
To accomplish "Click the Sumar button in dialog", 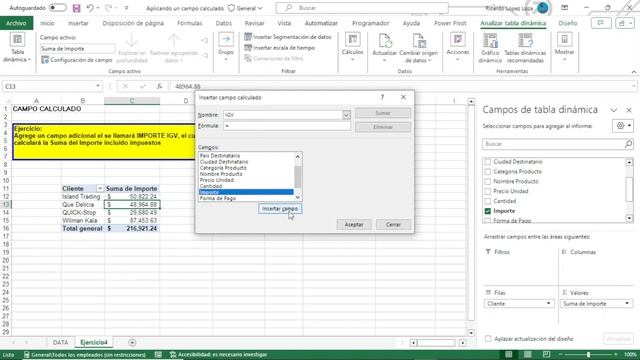I will pos(383,113).
